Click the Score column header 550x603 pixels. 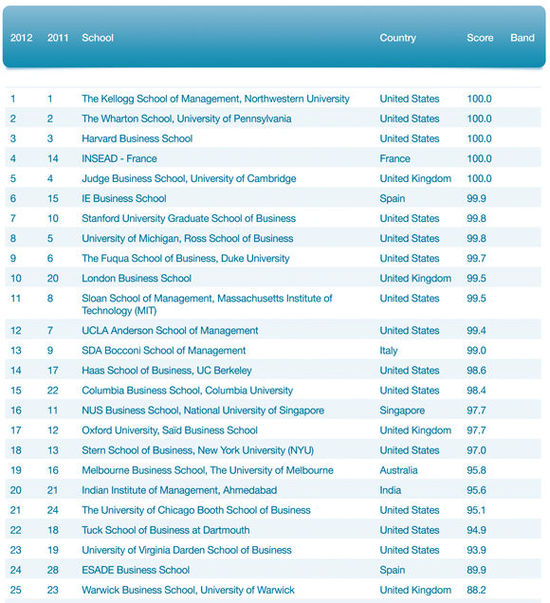[480, 38]
